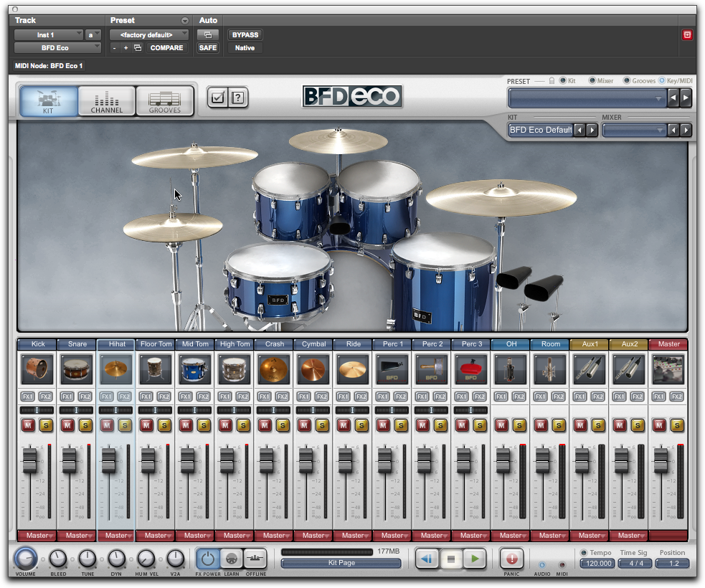
Task: Select the Crash cymbal kit piece icon
Action: click(273, 369)
